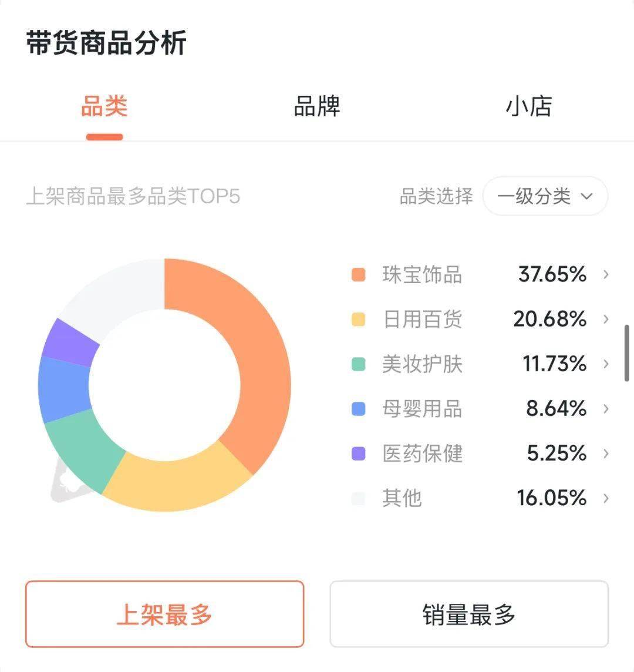Screen dimensions: 634x672
Task: Click the yellow 日用百货 legend swatch
Action: pos(358,320)
